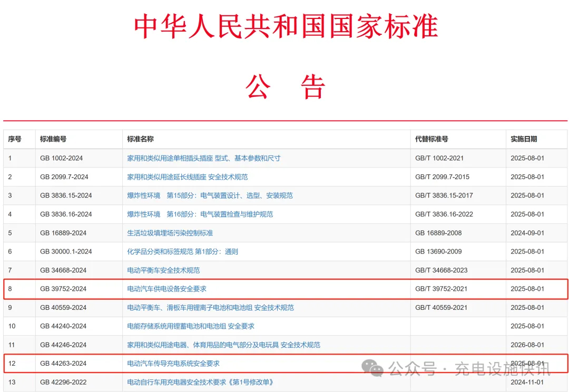Click the 代替标准号 column header
This screenshot has height=392, width=569.
(431, 139)
